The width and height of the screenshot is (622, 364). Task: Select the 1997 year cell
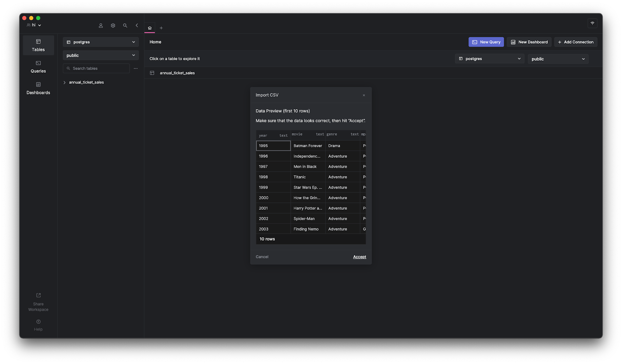click(273, 167)
